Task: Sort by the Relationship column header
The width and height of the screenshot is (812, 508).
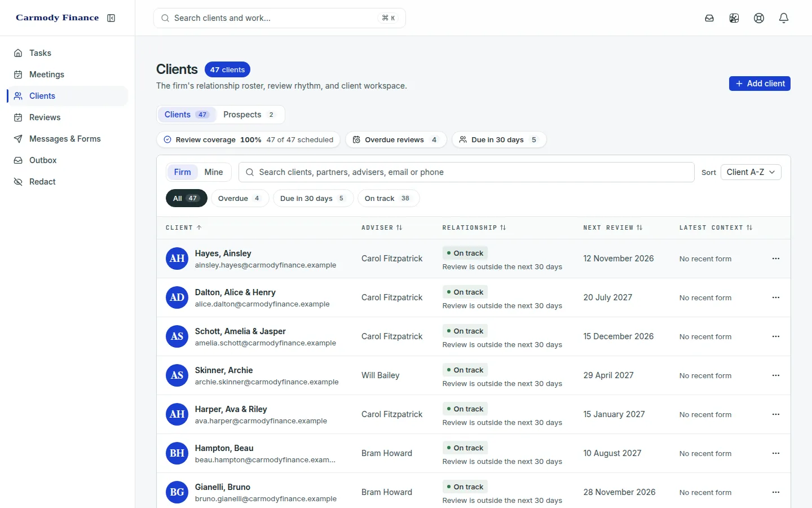Action: tap(474, 227)
